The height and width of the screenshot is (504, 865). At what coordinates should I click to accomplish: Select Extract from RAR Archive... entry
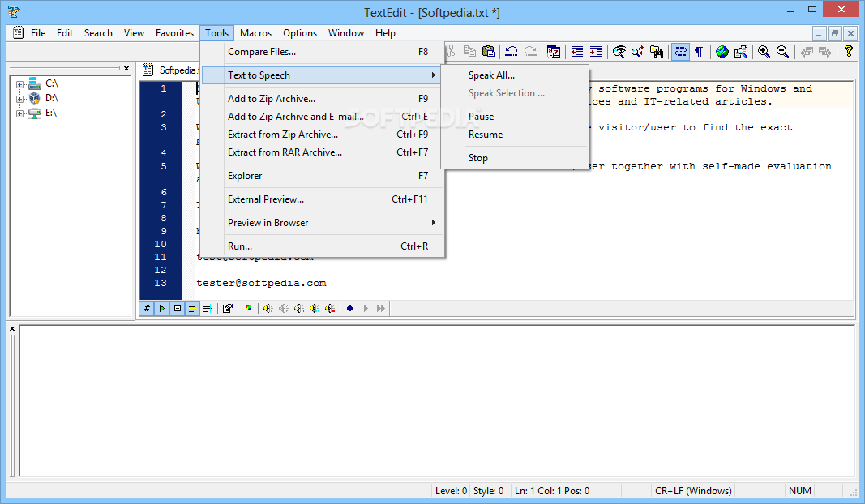pos(322,152)
